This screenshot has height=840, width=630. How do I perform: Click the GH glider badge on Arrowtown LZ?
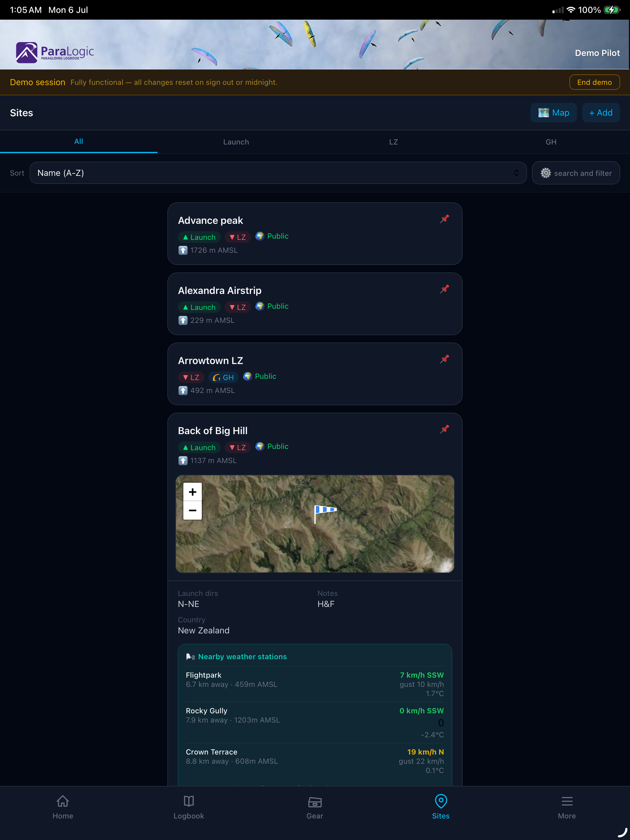[223, 378]
